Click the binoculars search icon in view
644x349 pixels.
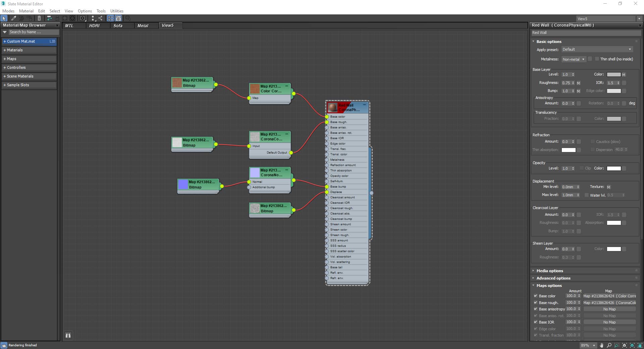(68, 335)
